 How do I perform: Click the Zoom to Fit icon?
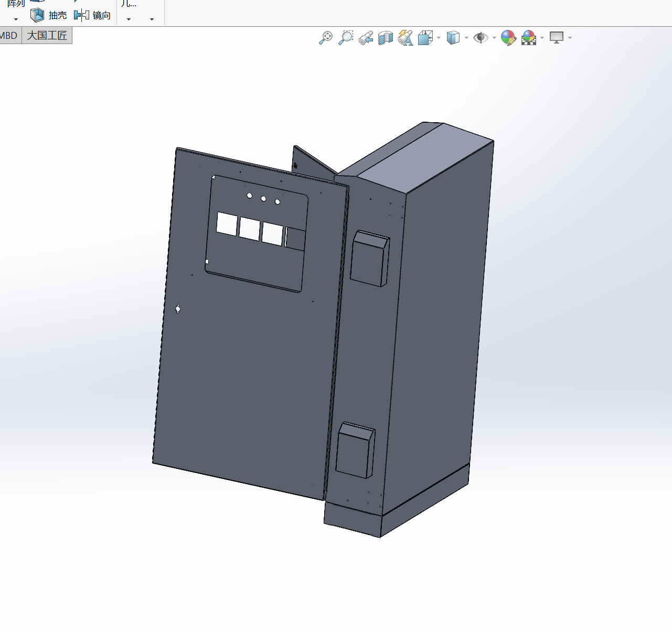tap(326, 38)
